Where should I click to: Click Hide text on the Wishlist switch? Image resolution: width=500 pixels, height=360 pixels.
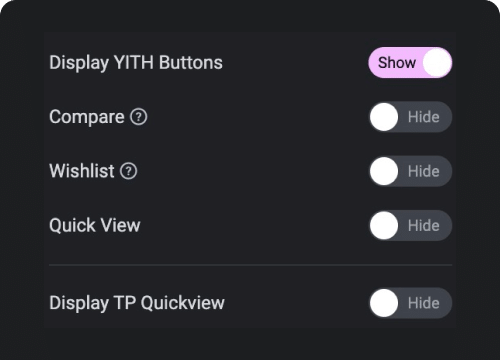pos(424,171)
